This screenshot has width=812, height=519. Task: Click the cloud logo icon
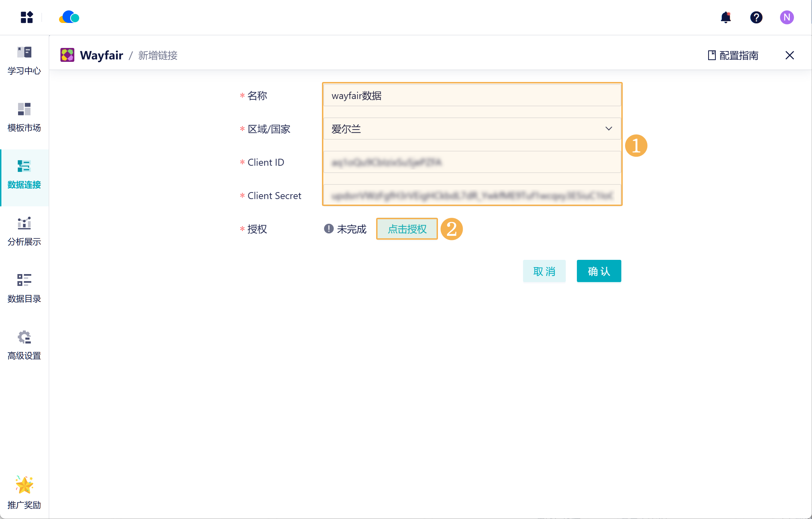click(x=69, y=17)
